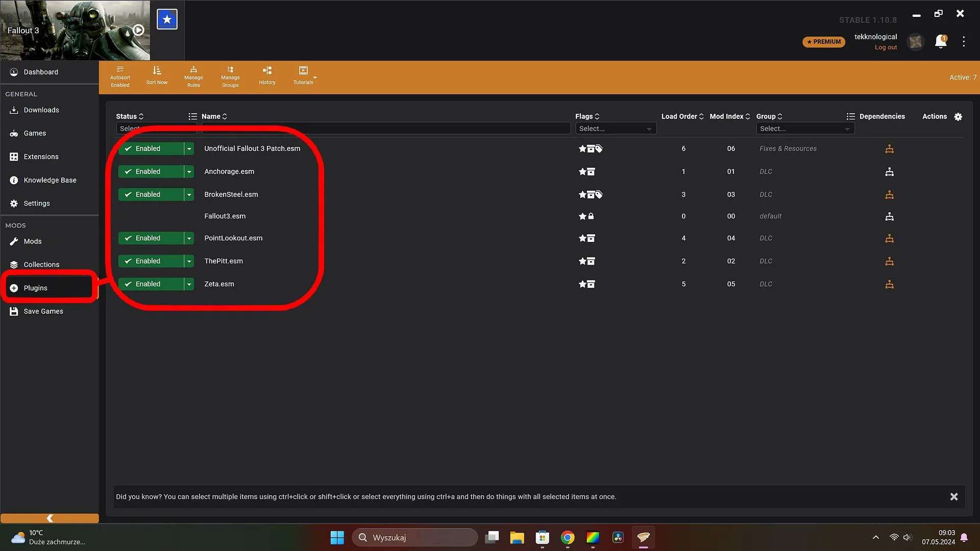Sort by Load Order column header
The width and height of the screenshot is (980, 551).
click(x=682, y=116)
